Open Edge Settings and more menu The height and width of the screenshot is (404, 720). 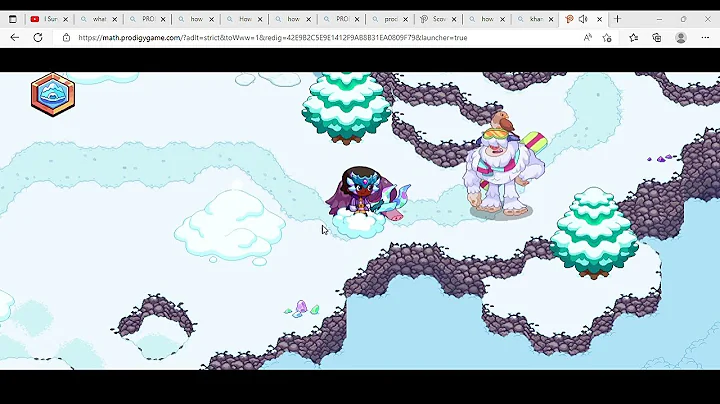pos(705,38)
